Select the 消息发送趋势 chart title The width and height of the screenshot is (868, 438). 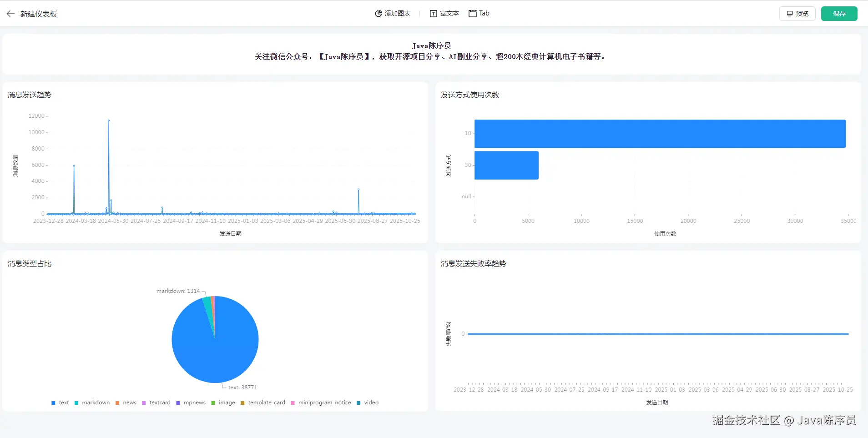tap(30, 95)
